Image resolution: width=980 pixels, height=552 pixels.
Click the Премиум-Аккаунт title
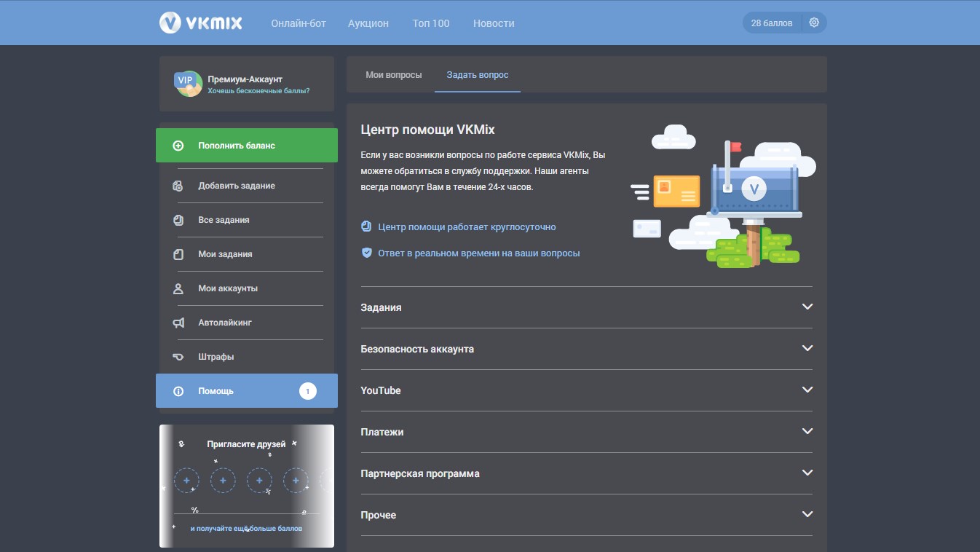pyautogui.click(x=245, y=79)
